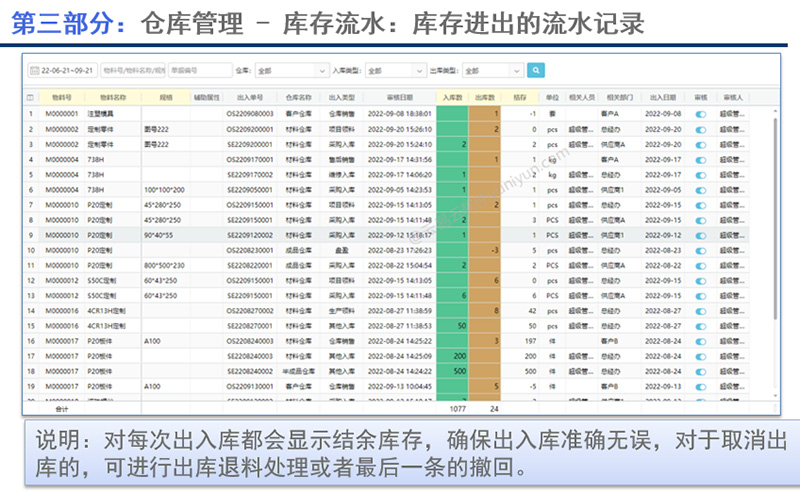Toggle 审核 switch for order SE2208240002

pyautogui.click(x=701, y=372)
